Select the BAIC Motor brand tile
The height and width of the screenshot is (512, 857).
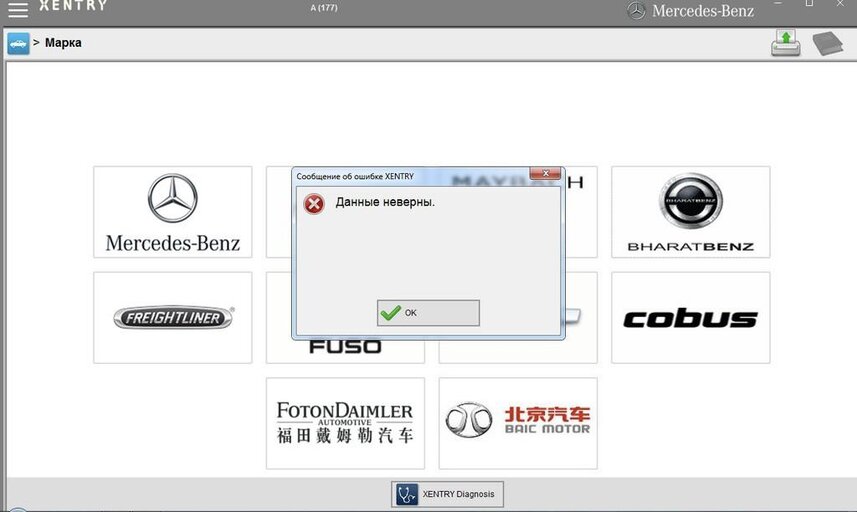click(x=518, y=423)
